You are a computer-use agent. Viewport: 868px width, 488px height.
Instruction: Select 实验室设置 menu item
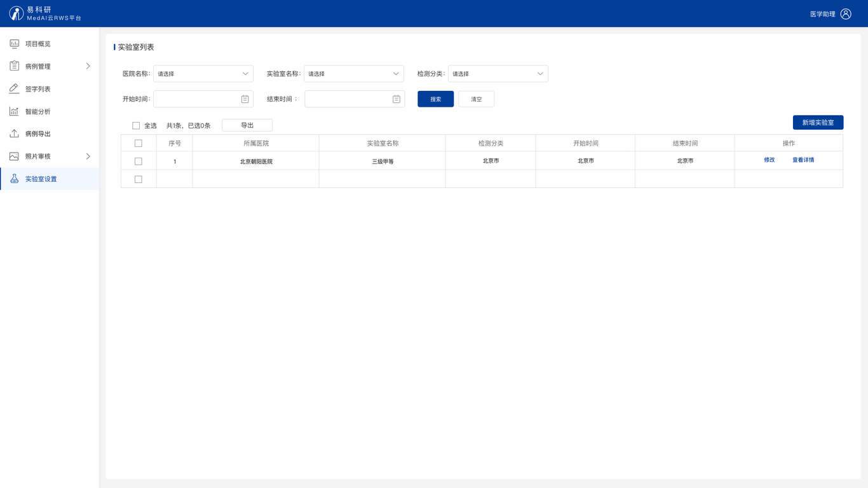pyautogui.click(x=50, y=179)
